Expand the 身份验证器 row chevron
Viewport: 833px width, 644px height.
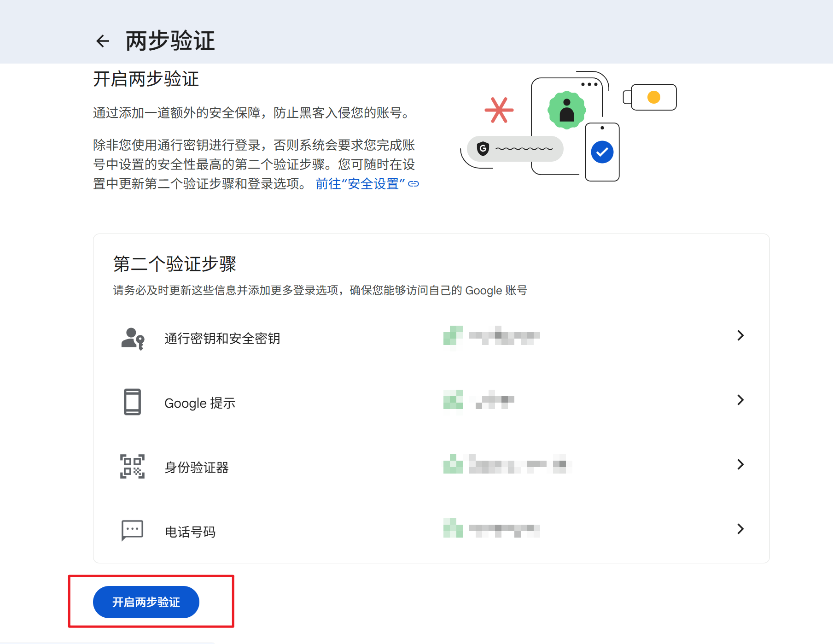740,464
